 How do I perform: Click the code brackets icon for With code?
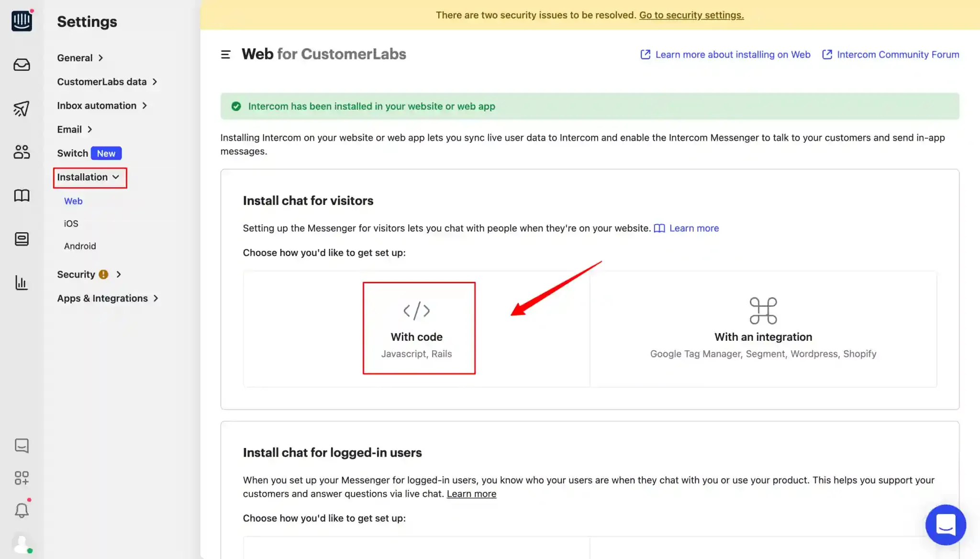(x=416, y=311)
